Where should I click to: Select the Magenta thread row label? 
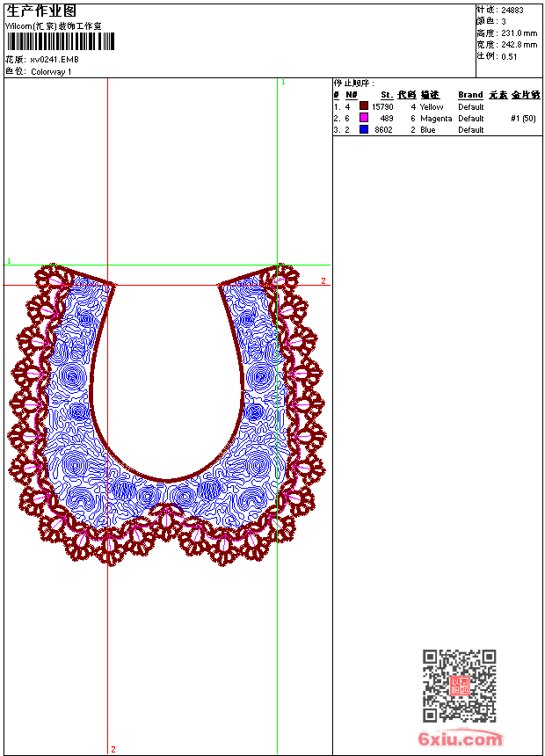[436, 119]
